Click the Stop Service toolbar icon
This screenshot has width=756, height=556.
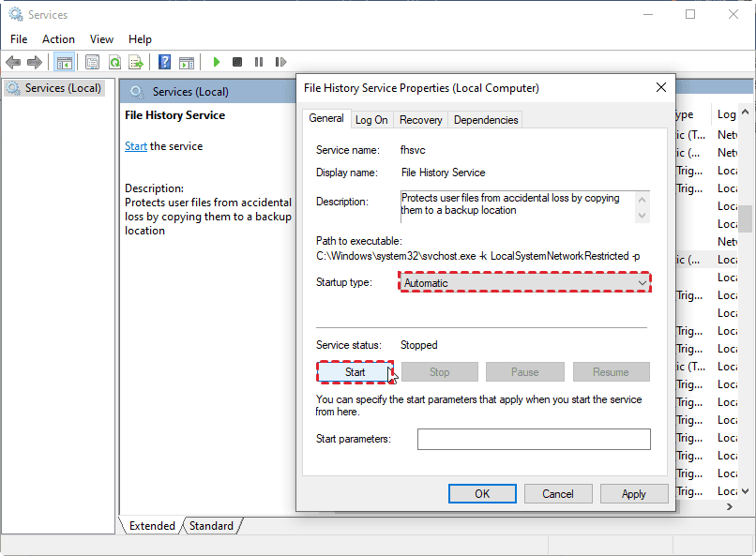237,62
